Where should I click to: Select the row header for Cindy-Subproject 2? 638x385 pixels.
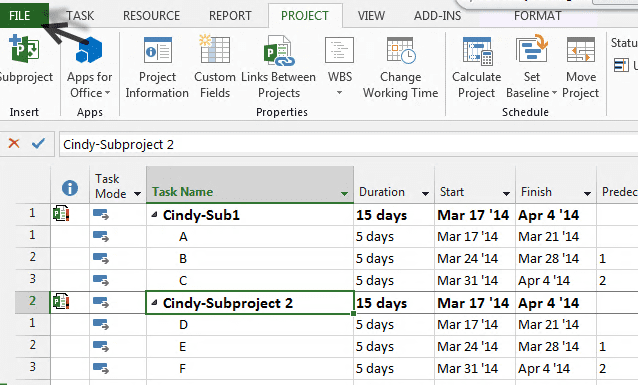33,302
